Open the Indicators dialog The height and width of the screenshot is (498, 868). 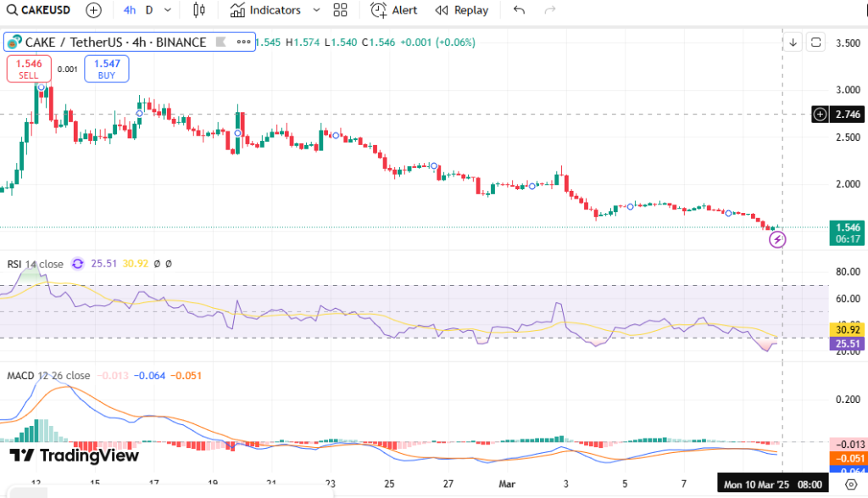click(x=265, y=10)
